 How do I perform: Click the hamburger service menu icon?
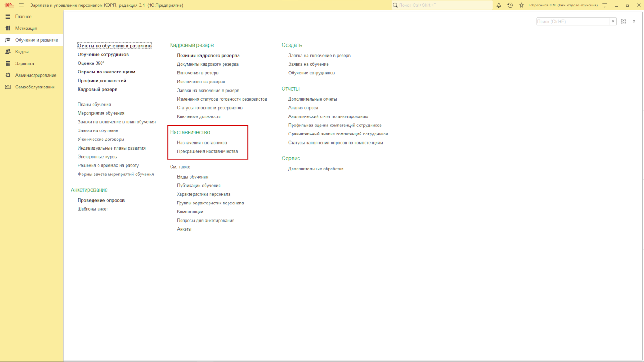(21, 5)
